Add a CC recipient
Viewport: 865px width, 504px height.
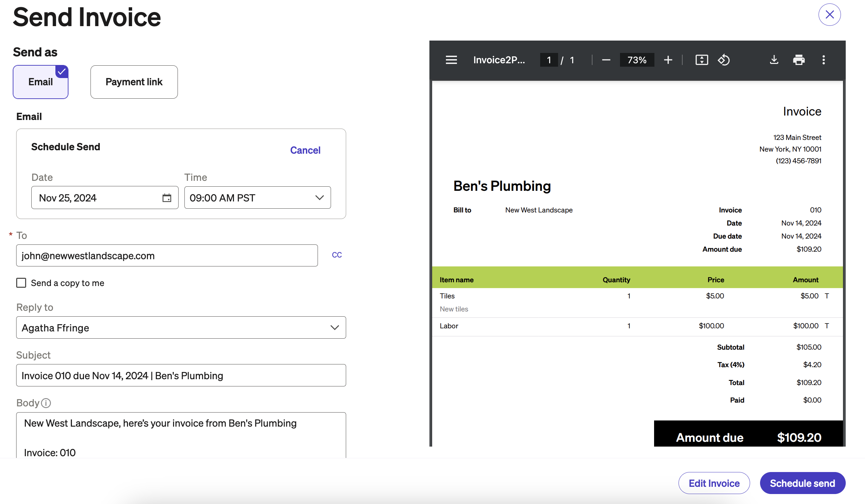337,255
